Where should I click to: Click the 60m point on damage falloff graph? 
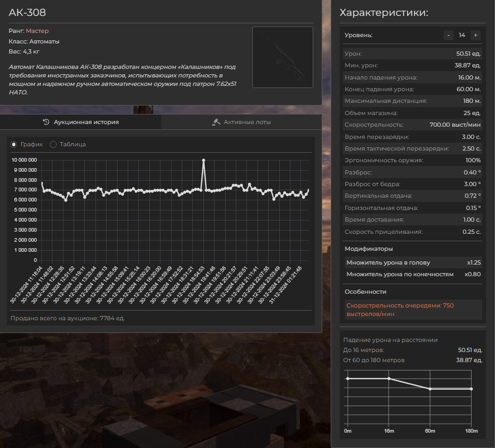pyautogui.click(x=430, y=389)
